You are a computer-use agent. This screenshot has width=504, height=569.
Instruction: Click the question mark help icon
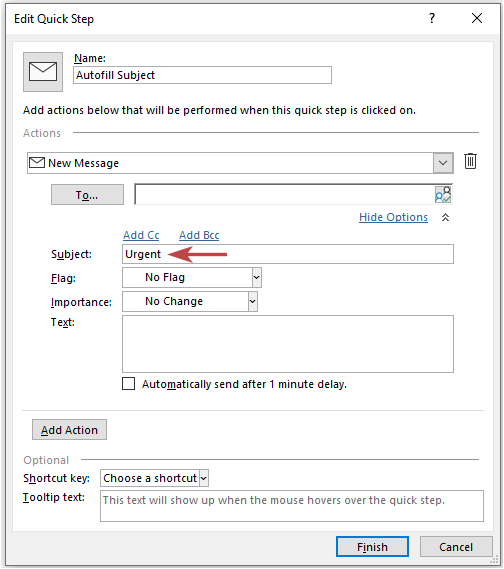coord(432,18)
